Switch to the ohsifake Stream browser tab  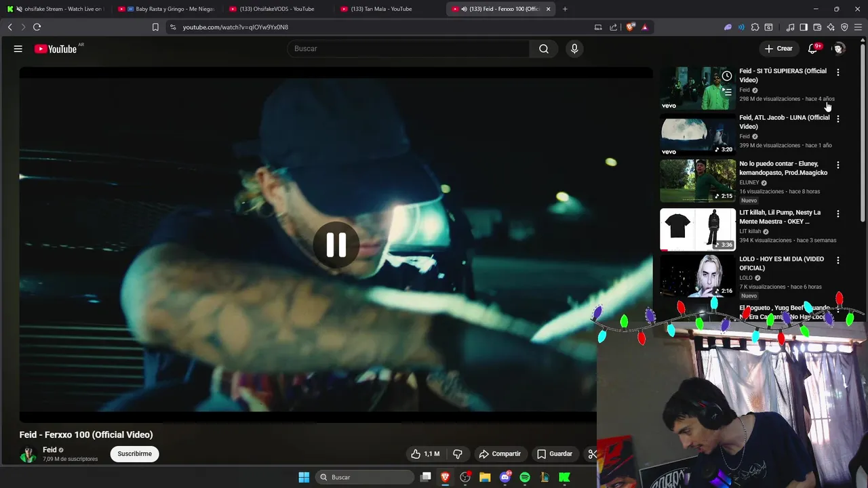(56, 9)
